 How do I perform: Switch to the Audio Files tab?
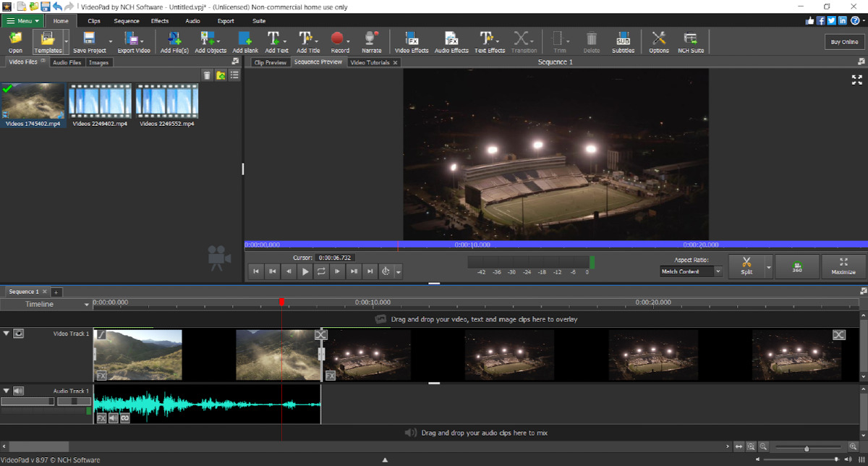click(67, 62)
